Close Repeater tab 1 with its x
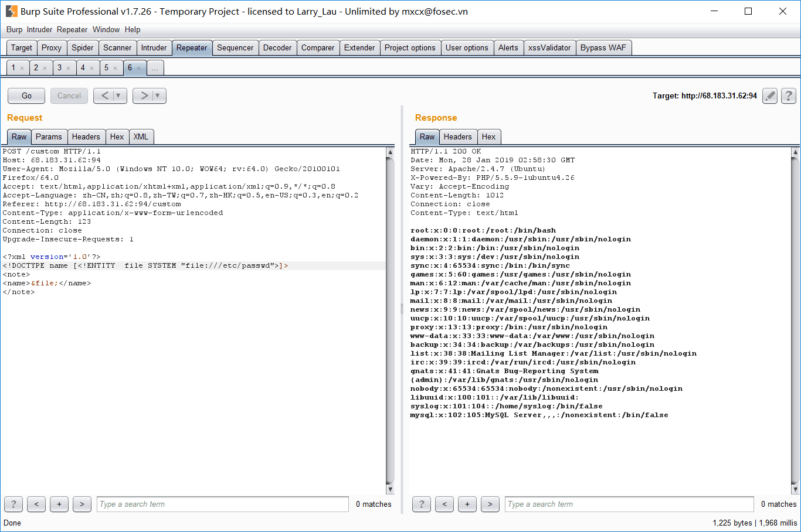 pos(22,69)
